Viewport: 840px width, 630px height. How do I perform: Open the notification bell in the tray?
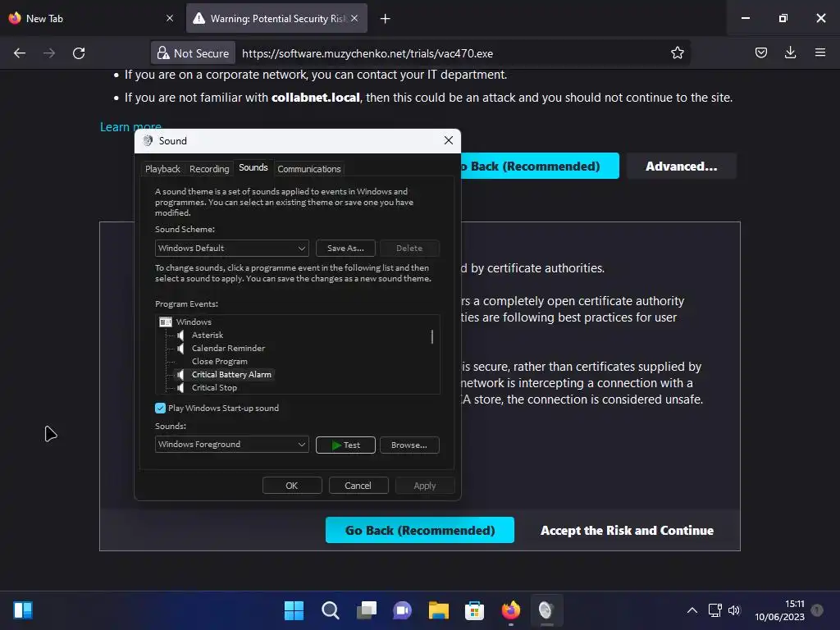pyautogui.click(x=817, y=610)
